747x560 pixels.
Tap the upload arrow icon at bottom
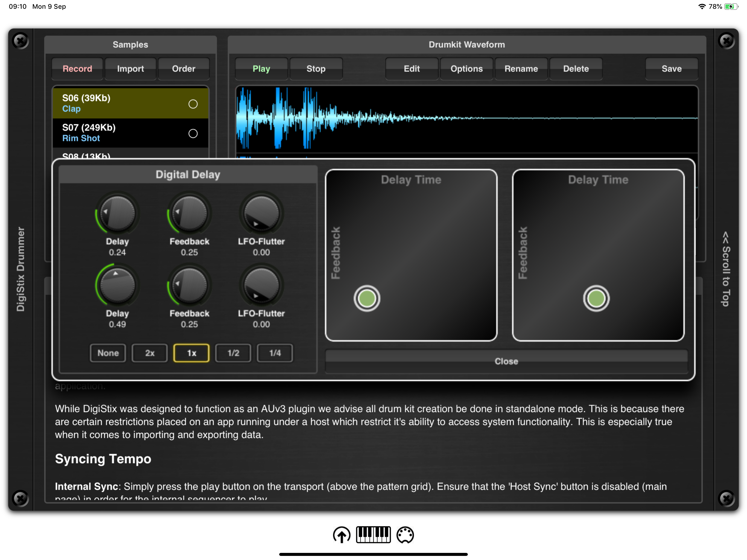pos(342,535)
